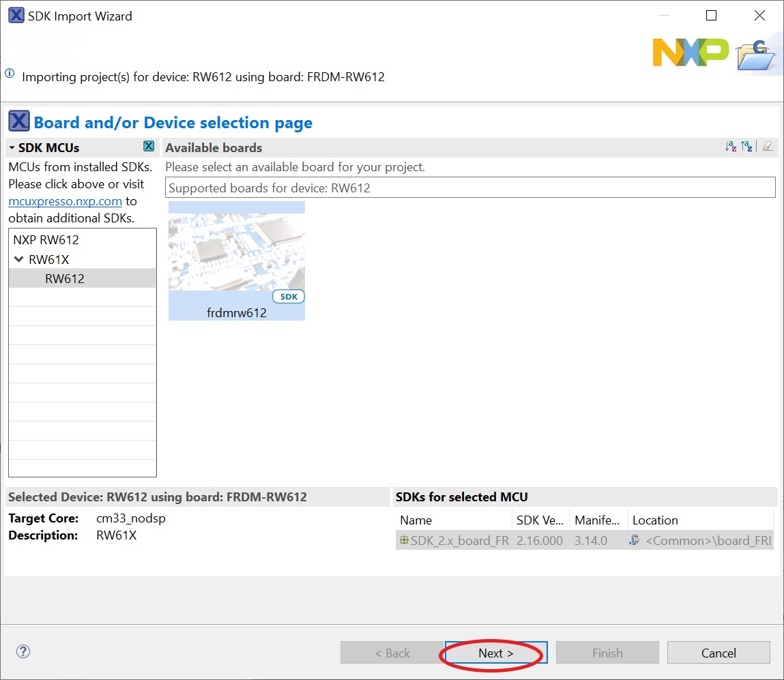The image size is (784, 680).
Task: Open the mcuxpresso.nxp.com link
Action: pyautogui.click(x=66, y=201)
